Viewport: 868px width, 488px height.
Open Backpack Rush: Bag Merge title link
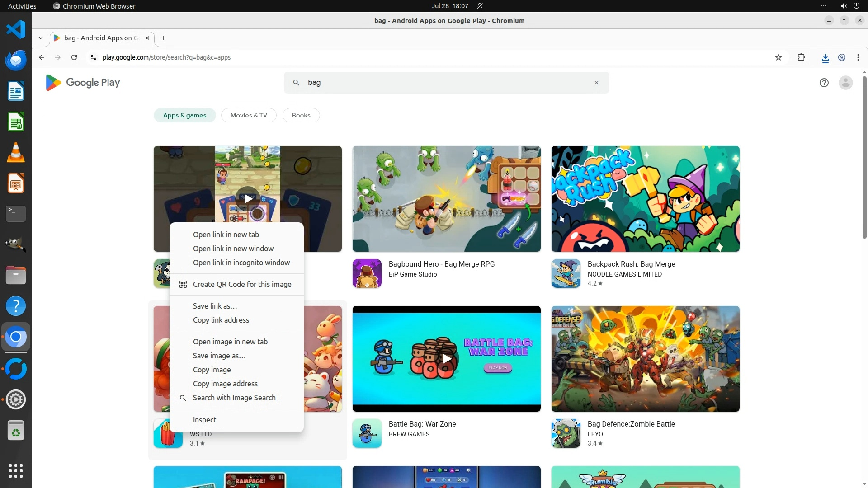point(631,264)
